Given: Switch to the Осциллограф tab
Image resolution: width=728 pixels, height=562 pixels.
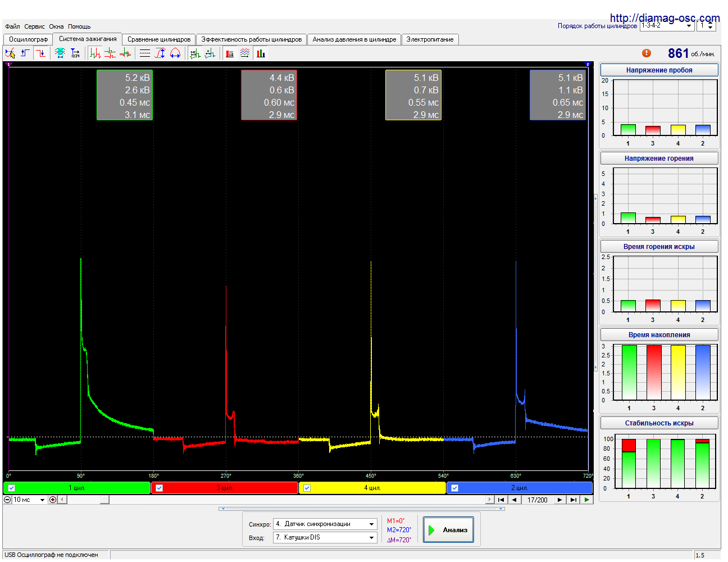Looking at the screenshot, I should tap(28, 39).
